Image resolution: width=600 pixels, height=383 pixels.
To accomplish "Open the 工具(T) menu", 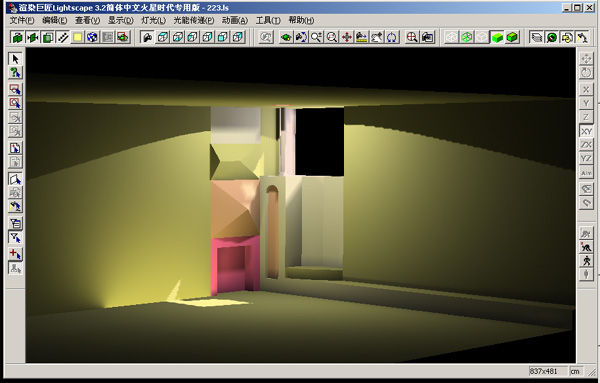I will tap(268, 20).
